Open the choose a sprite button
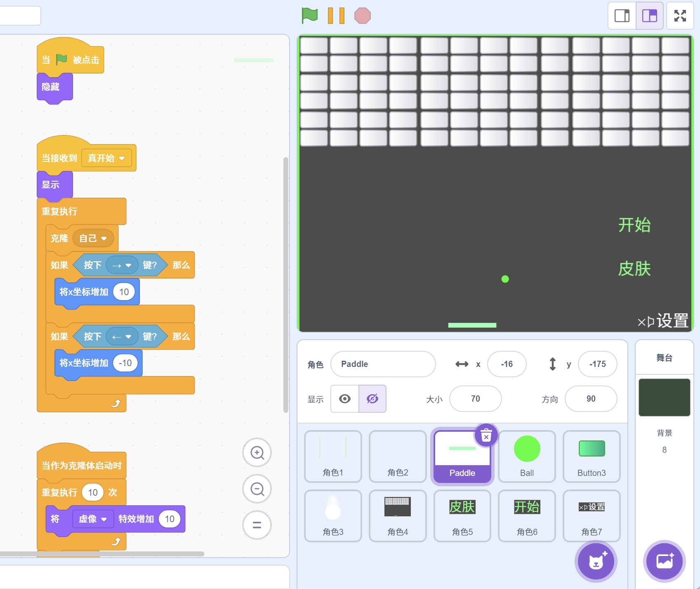Screen dimensions: 700x589 pyautogui.click(x=596, y=561)
